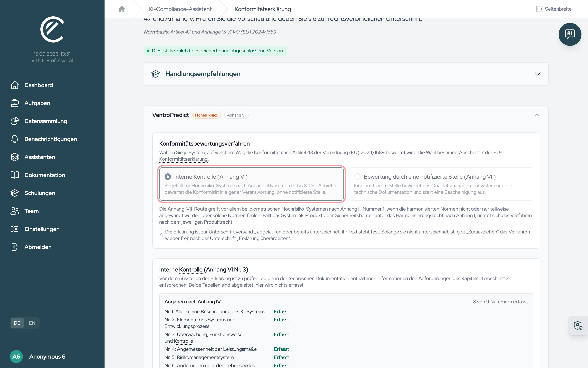Click underlined Sicherheitsbauteil glossary term
Screen dimensions: 588x368
pos(354,216)
